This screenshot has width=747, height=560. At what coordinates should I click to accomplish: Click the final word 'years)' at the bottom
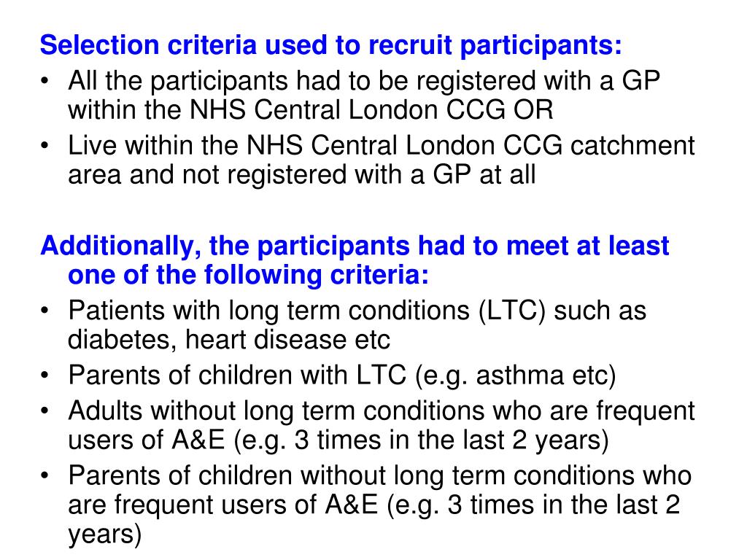pos(105,534)
